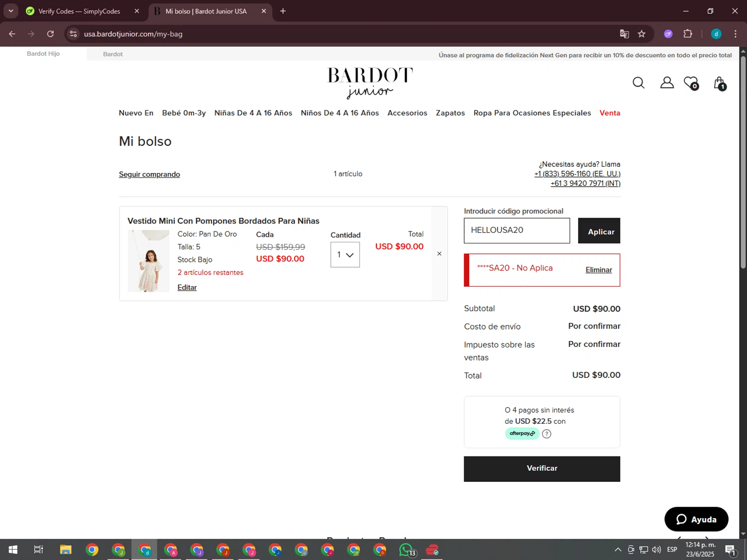The width and height of the screenshot is (747, 560).
Task: Close the Mi bolso tab
Action: [264, 11]
